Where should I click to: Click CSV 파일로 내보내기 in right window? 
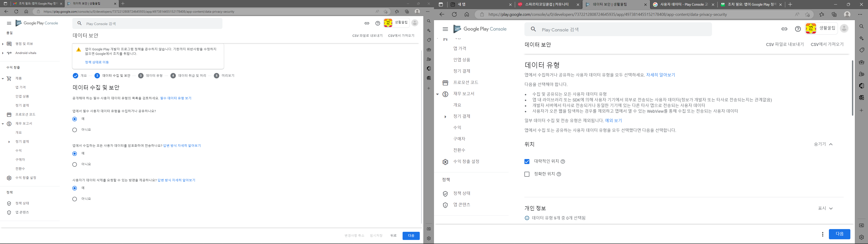[x=785, y=44]
